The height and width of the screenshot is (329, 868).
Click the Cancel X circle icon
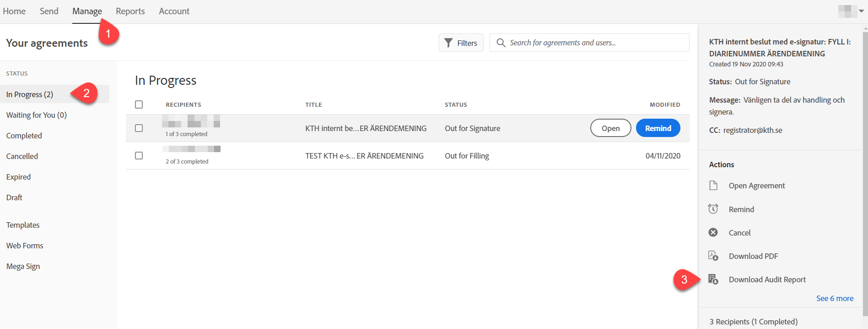point(713,232)
